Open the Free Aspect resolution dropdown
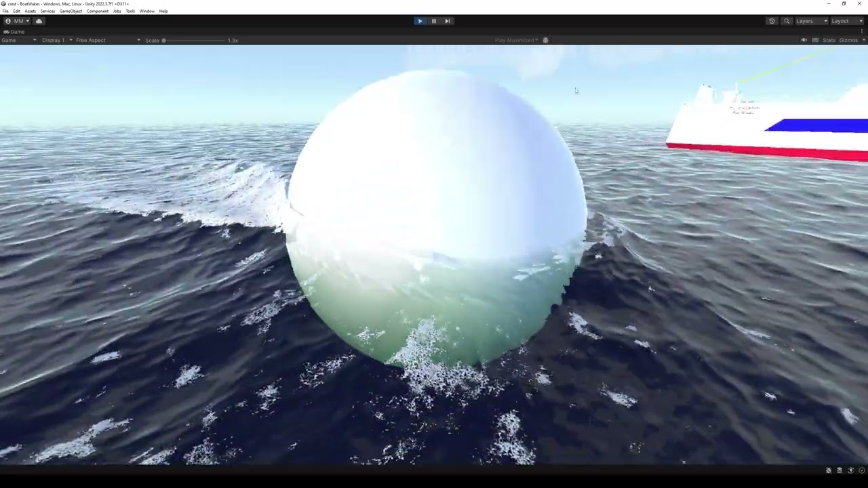This screenshot has width=868, height=488. click(108, 40)
